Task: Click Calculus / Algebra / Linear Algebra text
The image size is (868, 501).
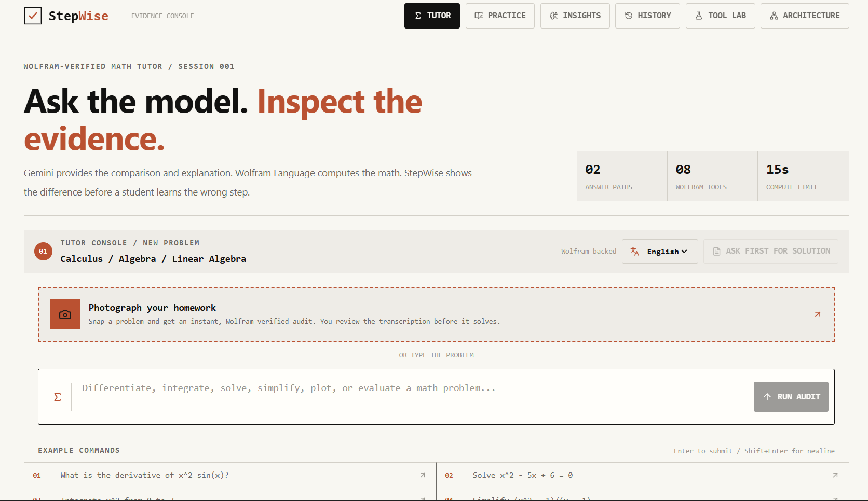Action: 153,259
